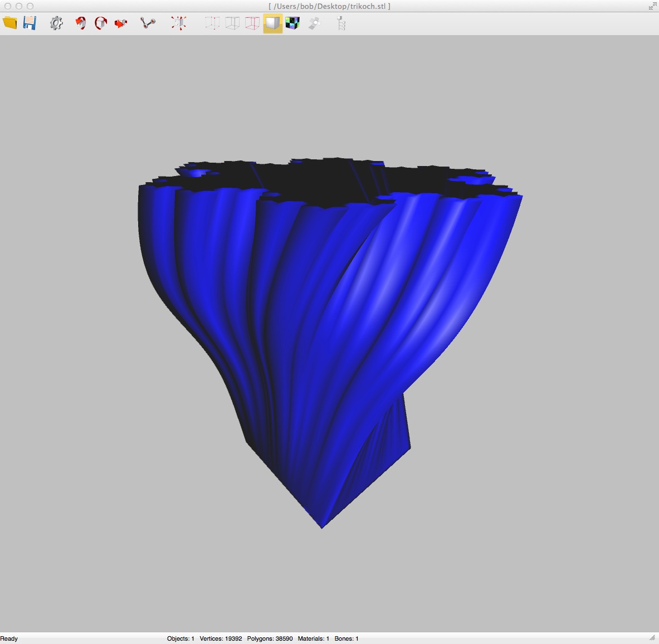Image resolution: width=659 pixels, height=644 pixels.
Task: Select red wireframe cube display mode
Action: click(252, 23)
